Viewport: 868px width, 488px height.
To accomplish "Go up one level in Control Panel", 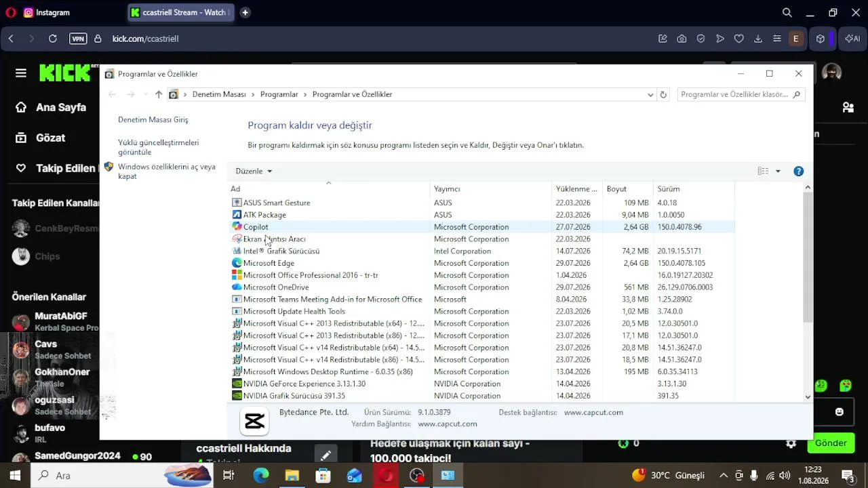I will [159, 95].
